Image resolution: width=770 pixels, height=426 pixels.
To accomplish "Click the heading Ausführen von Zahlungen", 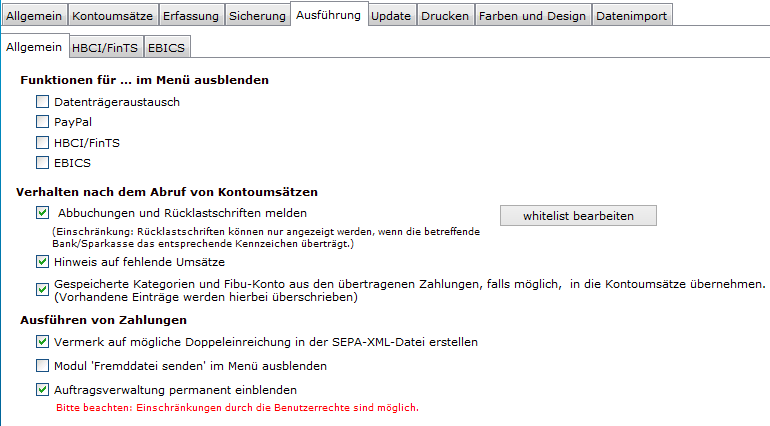I will [104, 320].
